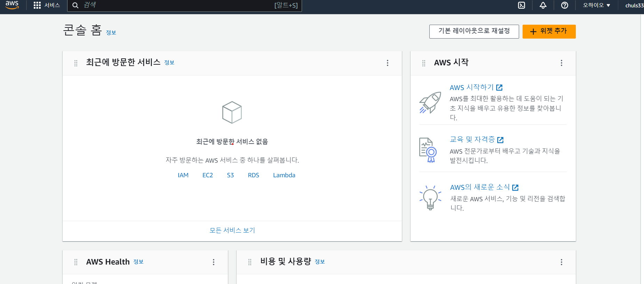
Task: Open the EC2 service link
Action: [x=208, y=175]
